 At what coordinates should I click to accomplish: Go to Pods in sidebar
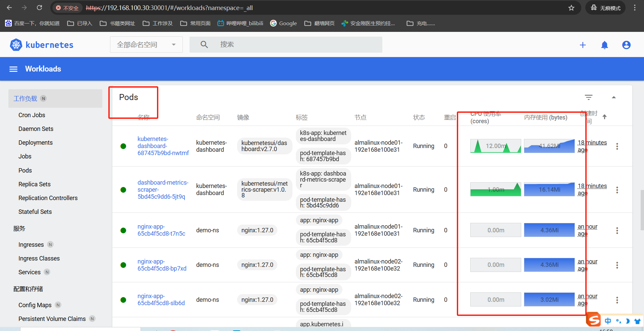click(x=25, y=170)
